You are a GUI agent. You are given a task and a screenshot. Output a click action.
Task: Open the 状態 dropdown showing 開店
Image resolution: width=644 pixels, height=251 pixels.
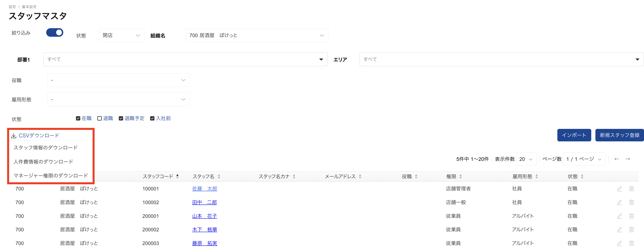click(122, 35)
